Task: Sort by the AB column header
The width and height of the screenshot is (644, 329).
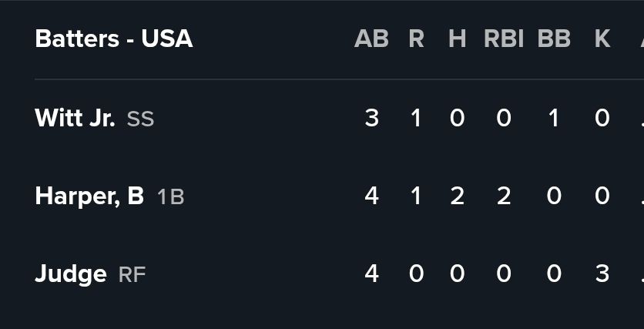Action: pos(371,39)
